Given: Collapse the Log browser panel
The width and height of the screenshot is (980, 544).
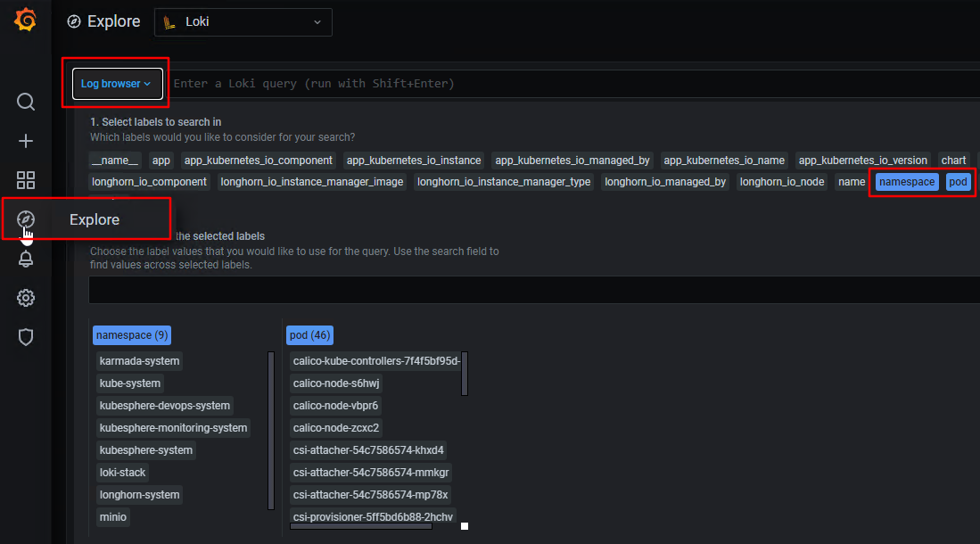Looking at the screenshot, I should (115, 83).
